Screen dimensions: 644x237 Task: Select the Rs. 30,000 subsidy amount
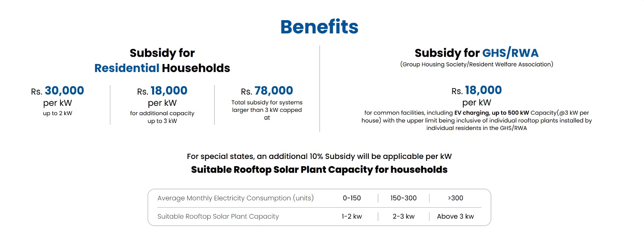[58, 91]
